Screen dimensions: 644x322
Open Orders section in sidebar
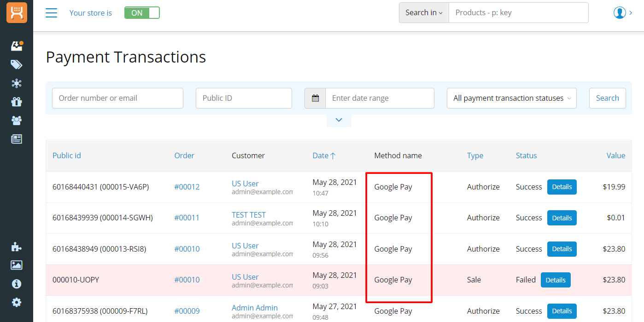[17, 46]
